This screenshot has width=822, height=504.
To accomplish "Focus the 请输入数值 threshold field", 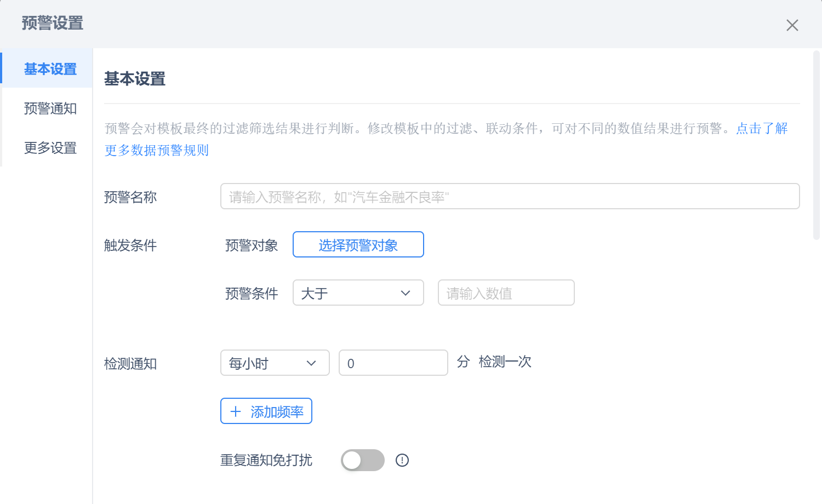I will (x=506, y=293).
